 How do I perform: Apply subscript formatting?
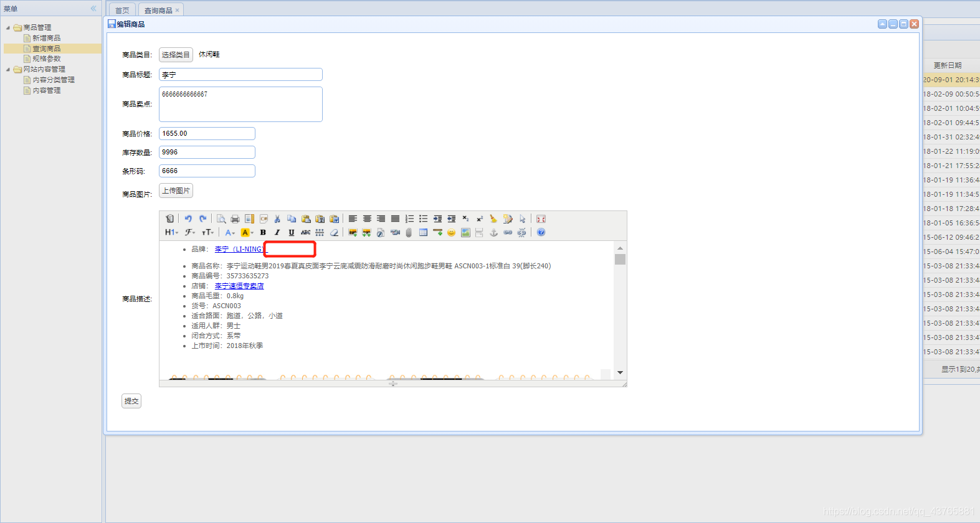point(465,219)
